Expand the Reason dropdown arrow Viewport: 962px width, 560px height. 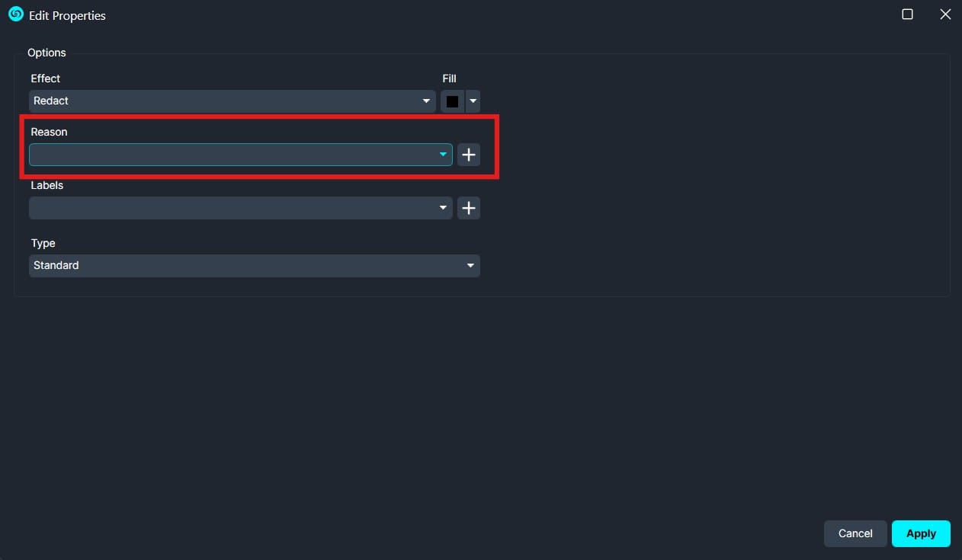point(443,155)
